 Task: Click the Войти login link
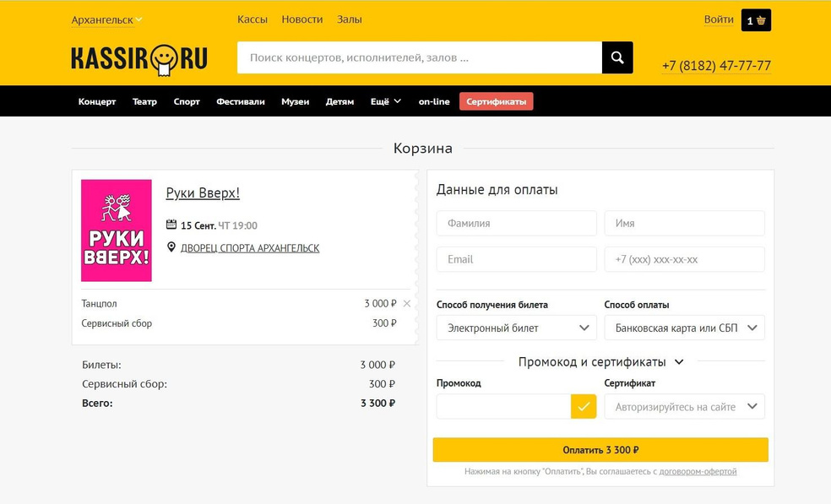click(719, 19)
